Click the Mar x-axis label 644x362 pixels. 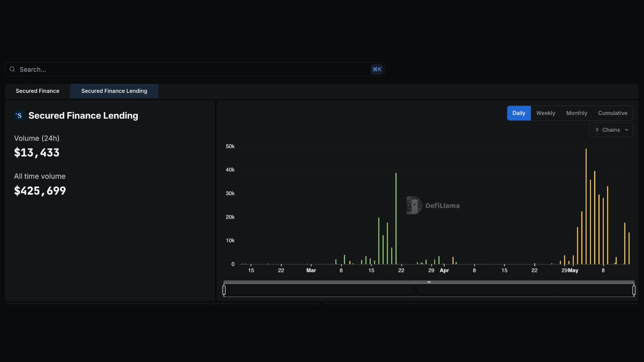(311, 270)
